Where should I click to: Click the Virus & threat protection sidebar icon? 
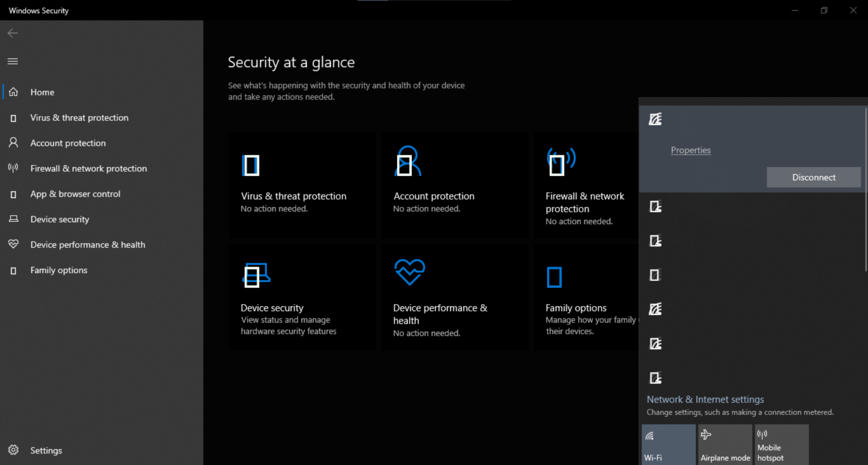13,118
